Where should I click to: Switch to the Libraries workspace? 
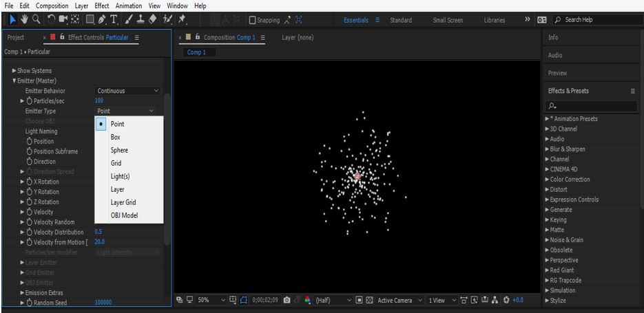[x=495, y=20]
